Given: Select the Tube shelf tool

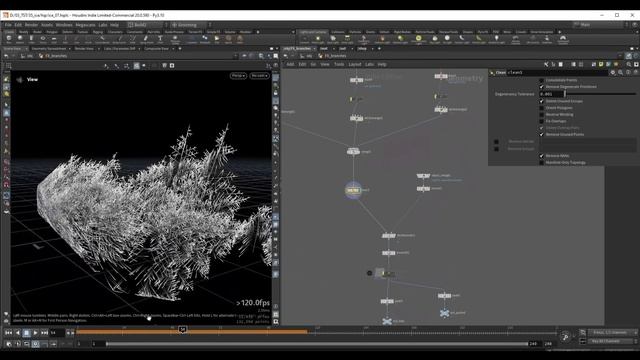Looking at the screenshot, I should 31,39.
